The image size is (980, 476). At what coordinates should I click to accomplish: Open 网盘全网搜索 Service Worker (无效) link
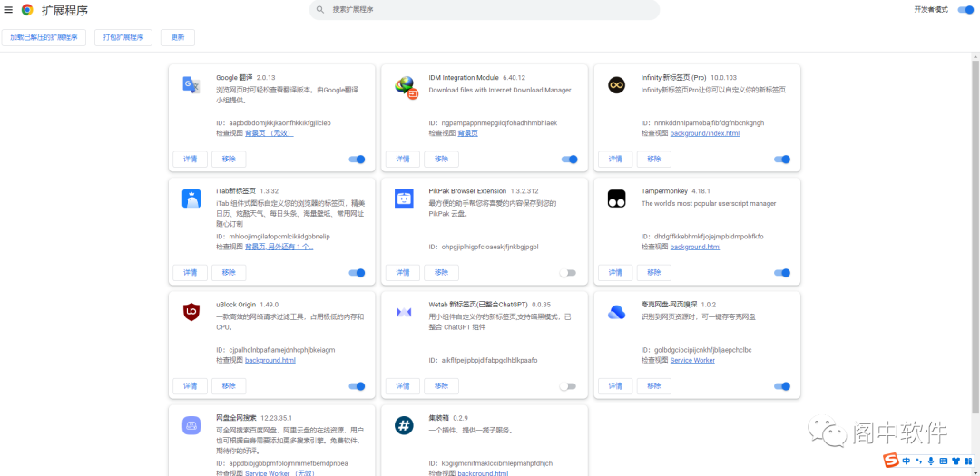click(279, 473)
